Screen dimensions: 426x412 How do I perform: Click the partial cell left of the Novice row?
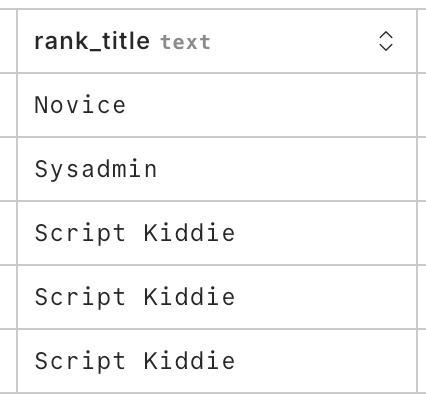coord(8,105)
